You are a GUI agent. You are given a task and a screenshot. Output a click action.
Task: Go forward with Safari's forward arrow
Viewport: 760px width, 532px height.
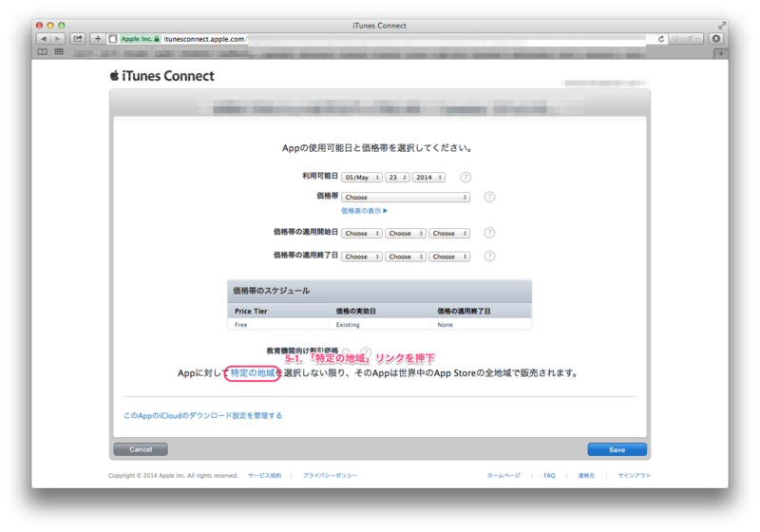click(x=57, y=39)
